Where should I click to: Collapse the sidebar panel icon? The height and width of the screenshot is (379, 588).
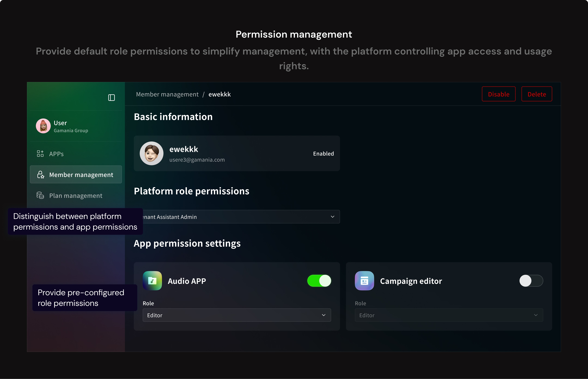click(x=111, y=98)
